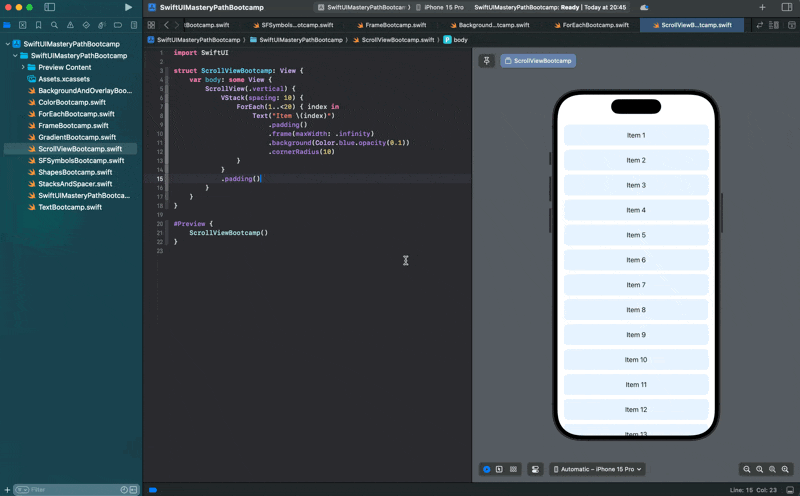Show only recent files filter
This screenshot has width=800, height=496.
[124, 490]
